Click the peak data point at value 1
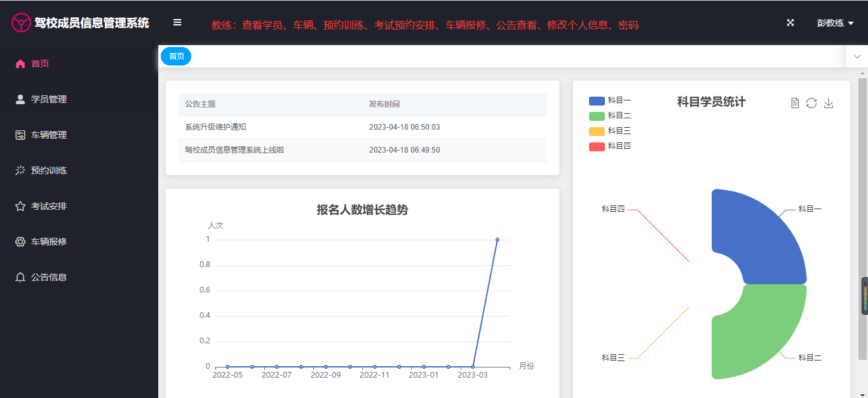This screenshot has height=398, width=868. [497, 240]
